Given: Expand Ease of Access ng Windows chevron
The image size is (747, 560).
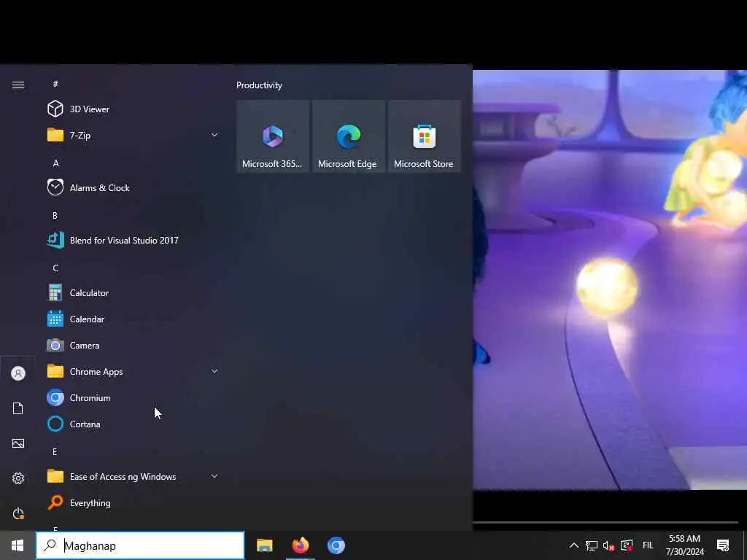Looking at the screenshot, I should pyautogui.click(x=214, y=476).
